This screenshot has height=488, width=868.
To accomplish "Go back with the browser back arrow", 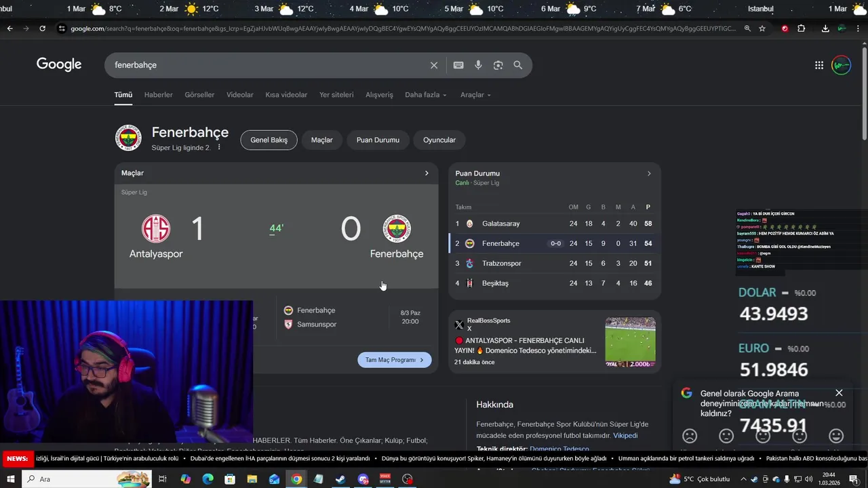I will [x=9, y=28].
